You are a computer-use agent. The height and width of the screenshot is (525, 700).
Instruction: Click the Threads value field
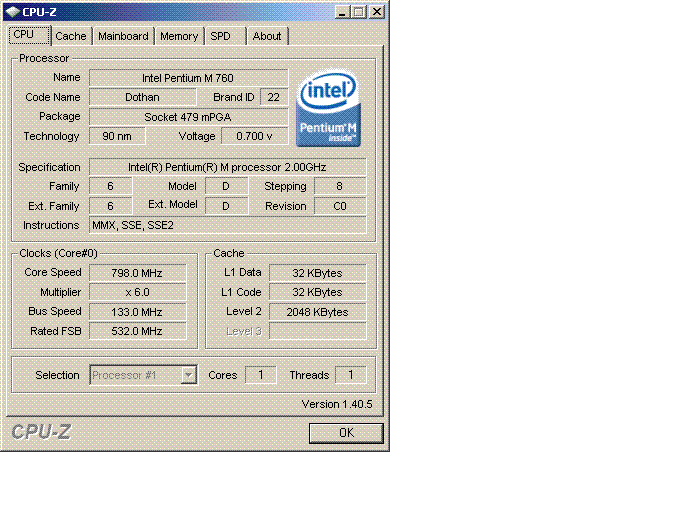coord(350,375)
